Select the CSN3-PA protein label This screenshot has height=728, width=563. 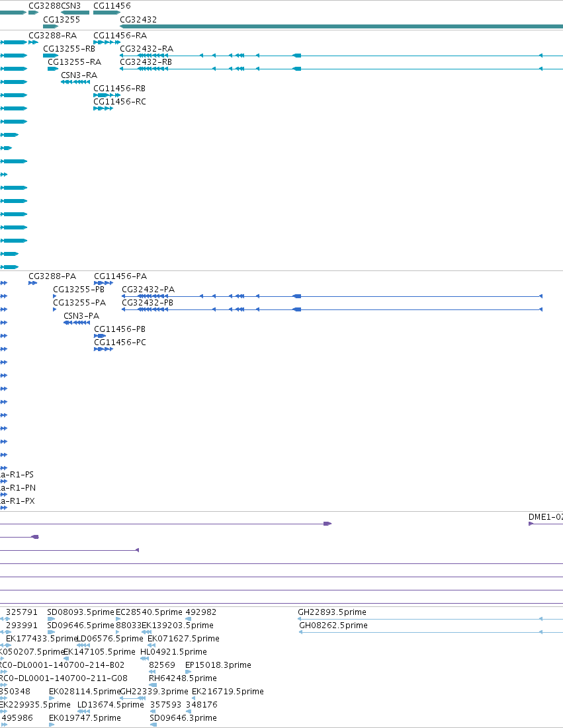coord(81,316)
